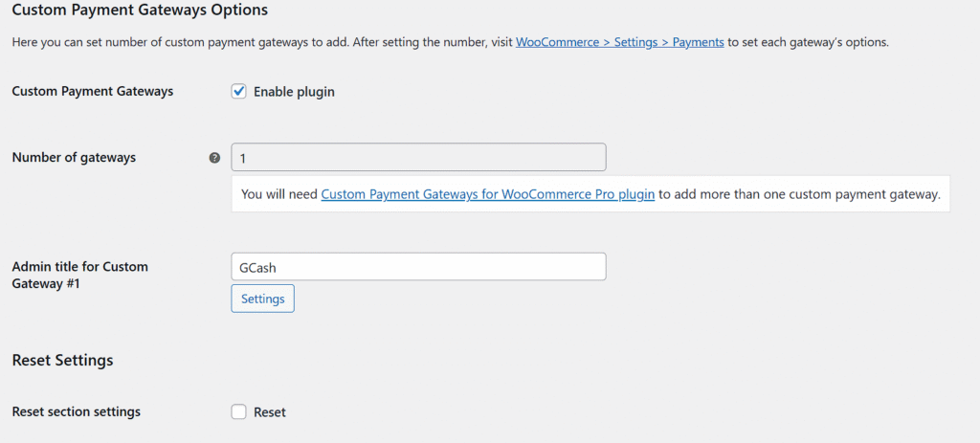Click the Pro plugin notice box text
Viewport: 980px width, 443px height.
point(590,194)
